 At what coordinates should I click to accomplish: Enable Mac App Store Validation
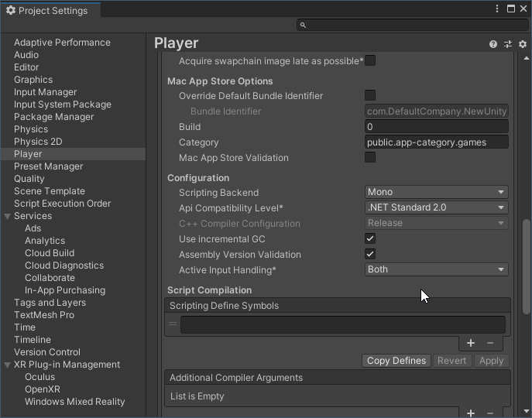coord(370,157)
